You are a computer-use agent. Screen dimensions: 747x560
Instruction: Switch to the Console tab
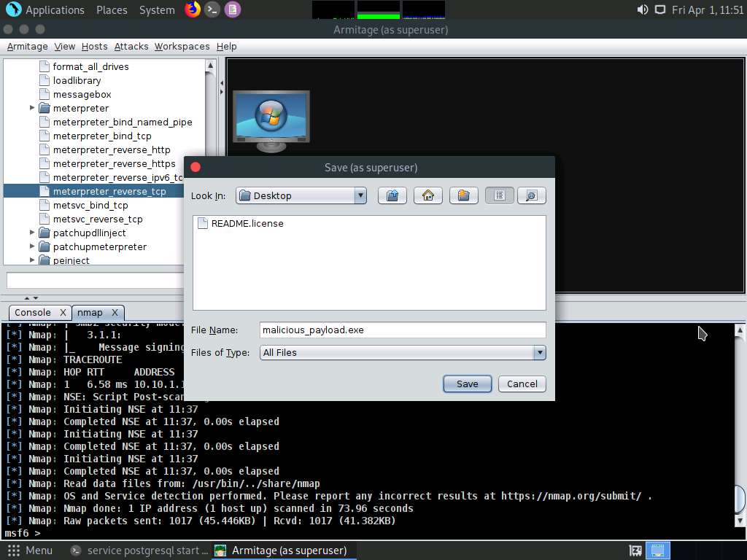[x=33, y=312]
